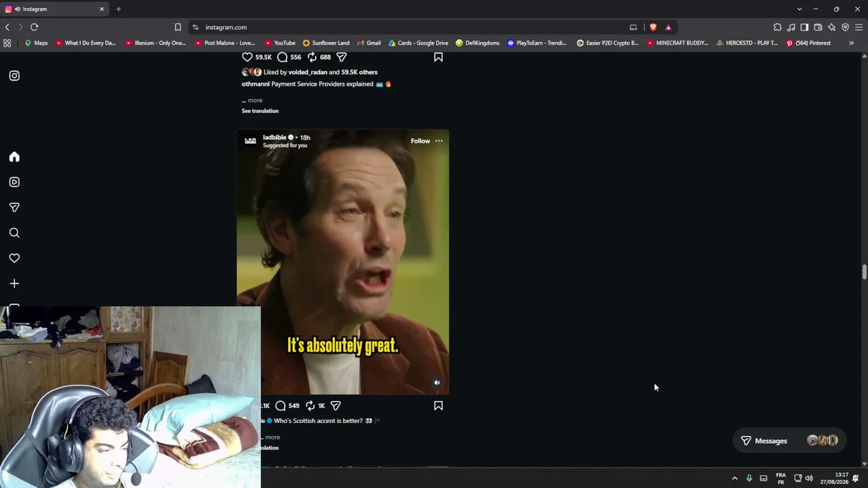Expand the ladbible caption with more

(x=273, y=437)
